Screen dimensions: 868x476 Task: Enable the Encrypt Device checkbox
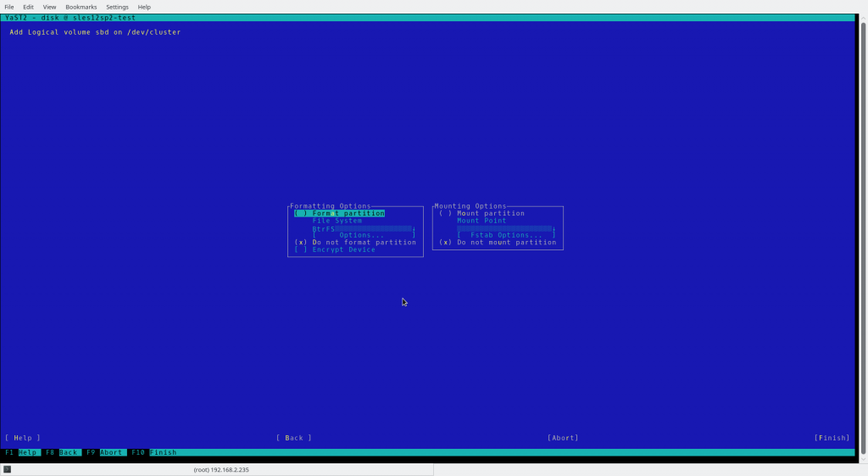tap(301, 249)
